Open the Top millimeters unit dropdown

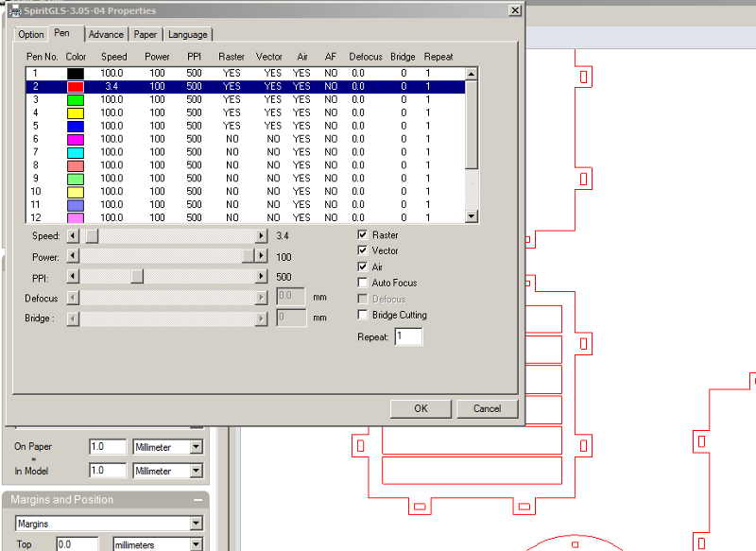point(196,544)
